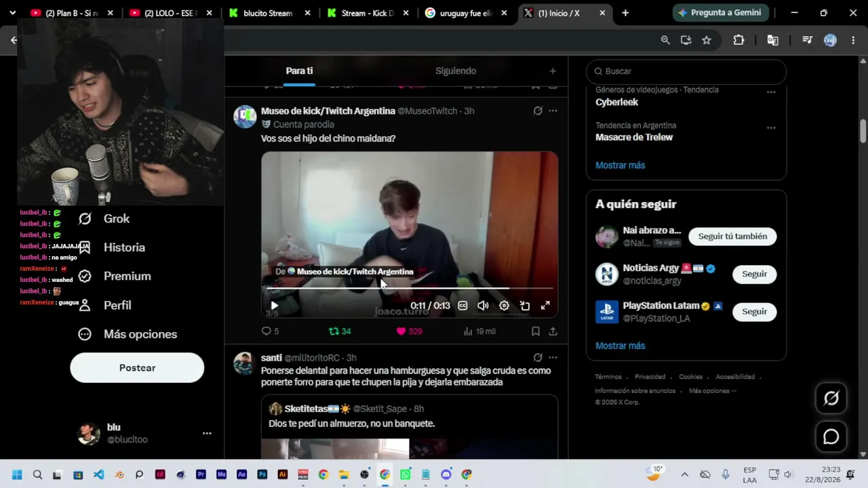Viewport: 868px width, 488px height.
Task: Unlike the post with 529 likes
Action: pyautogui.click(x=409, y=331)
